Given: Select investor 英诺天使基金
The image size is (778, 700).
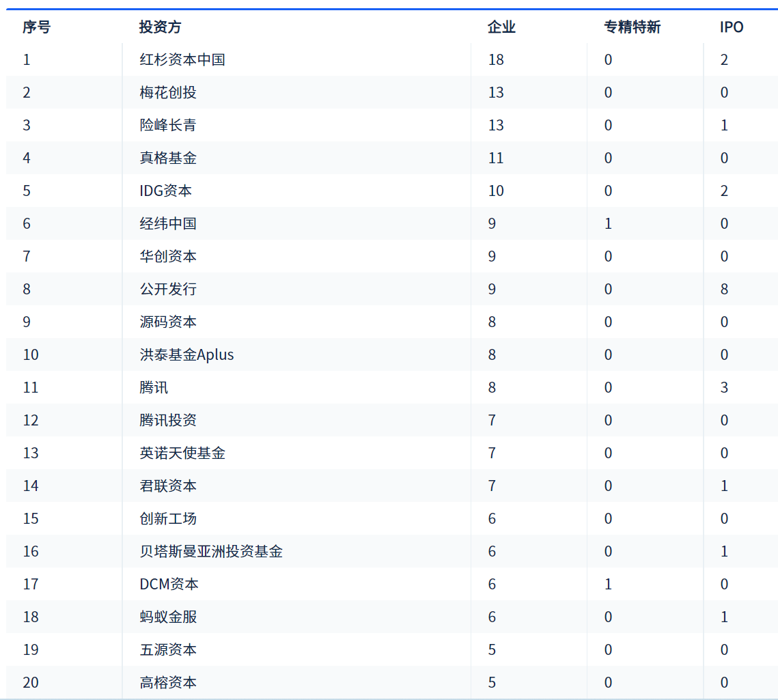Looking at the screenshot, I should [x=182, y=453].
